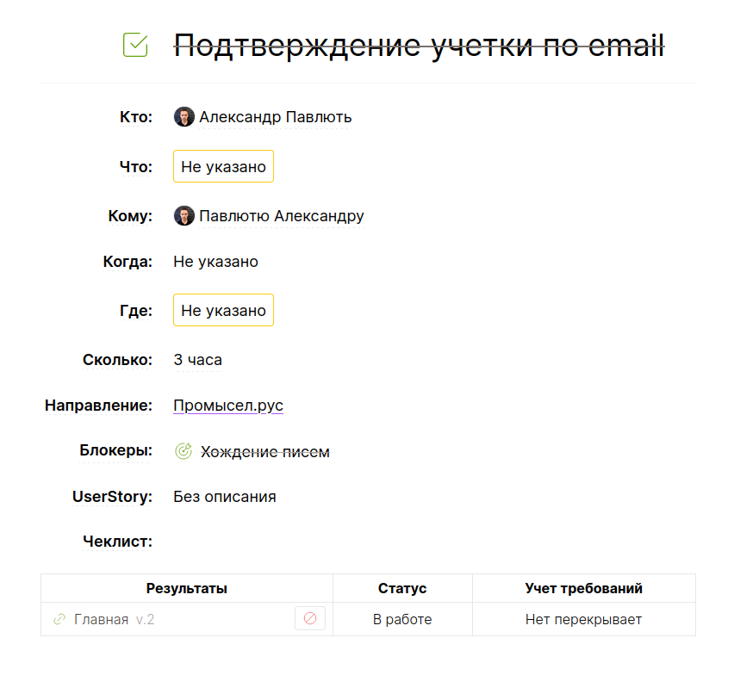Toggle the task completion checkbox by the title

[135, 46]
